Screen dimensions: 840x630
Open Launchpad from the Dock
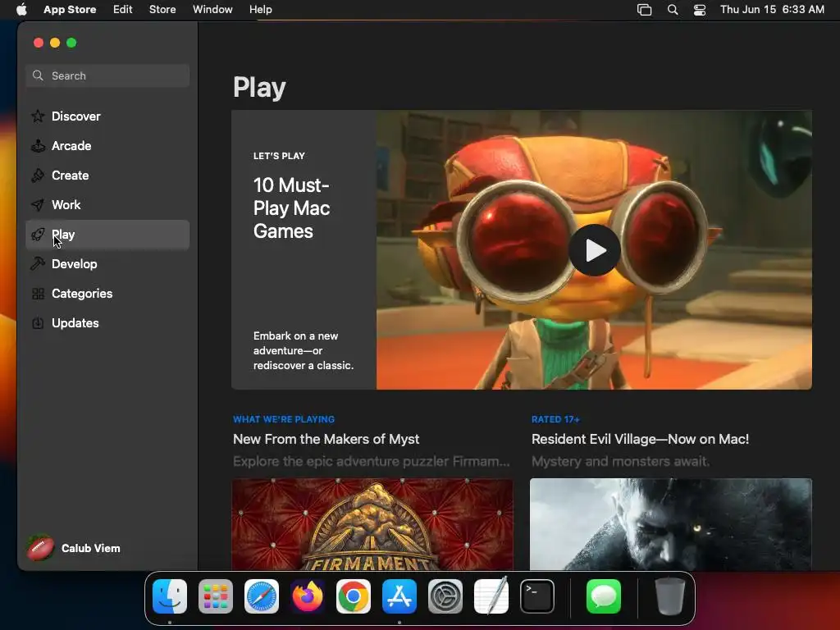[216, 596]
